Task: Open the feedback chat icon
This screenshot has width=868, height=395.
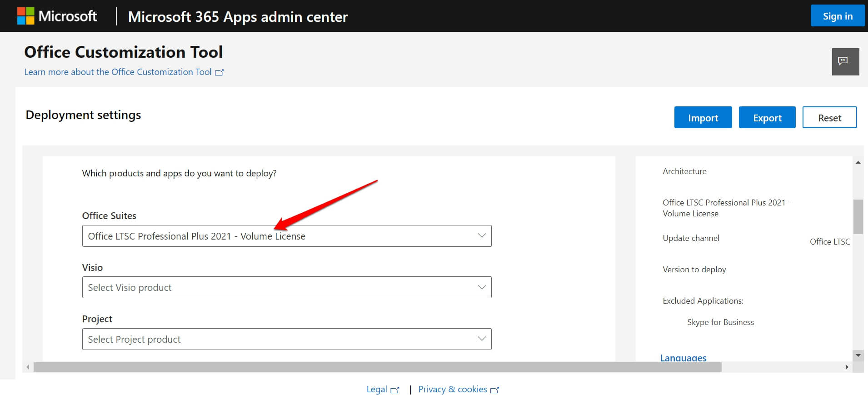Action: 845,62
